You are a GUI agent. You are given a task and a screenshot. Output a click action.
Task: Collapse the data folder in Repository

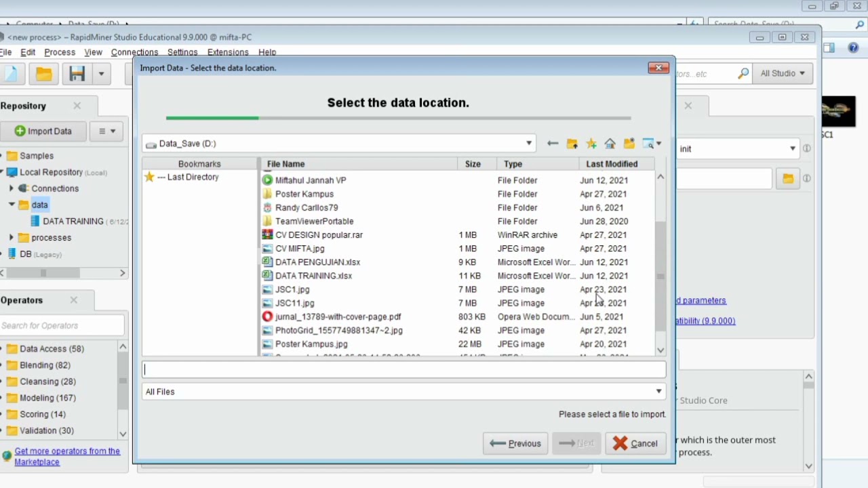[12, 205]
